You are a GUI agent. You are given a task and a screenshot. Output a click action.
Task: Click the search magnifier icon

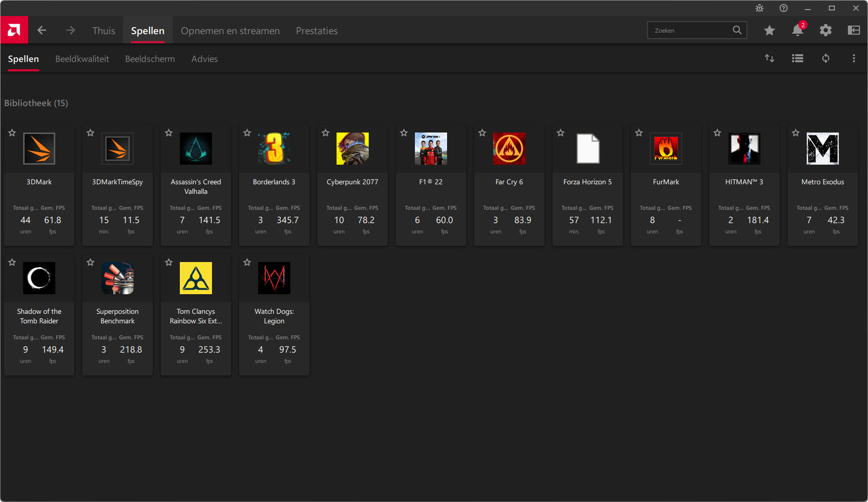[737, 30]
